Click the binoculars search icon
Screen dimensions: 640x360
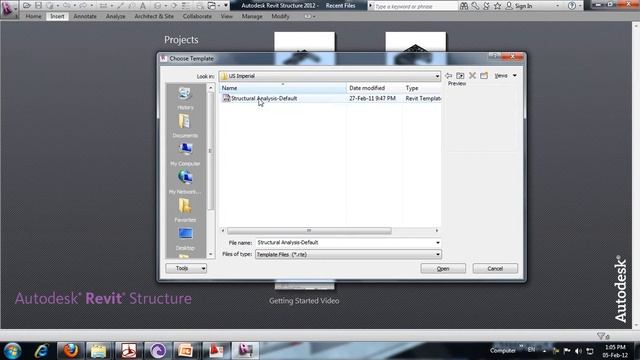(464, 6)
